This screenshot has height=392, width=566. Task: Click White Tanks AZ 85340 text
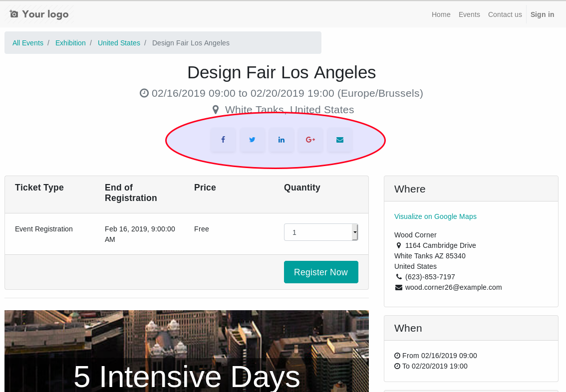pyautogui.click(x=430, y=256)
